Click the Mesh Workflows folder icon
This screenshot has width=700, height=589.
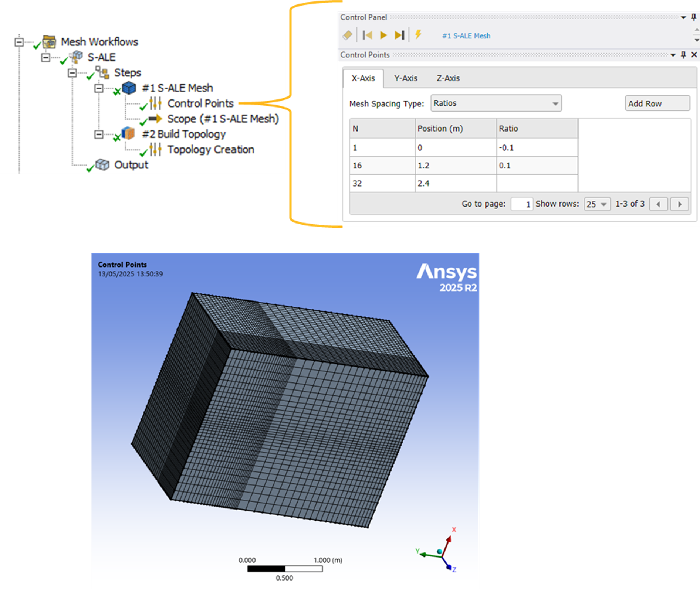49,42
